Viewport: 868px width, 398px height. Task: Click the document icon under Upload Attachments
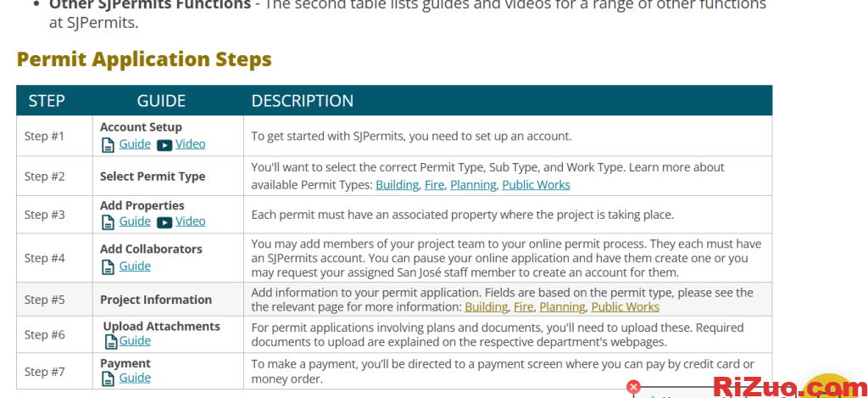click(x=111, y=342)
